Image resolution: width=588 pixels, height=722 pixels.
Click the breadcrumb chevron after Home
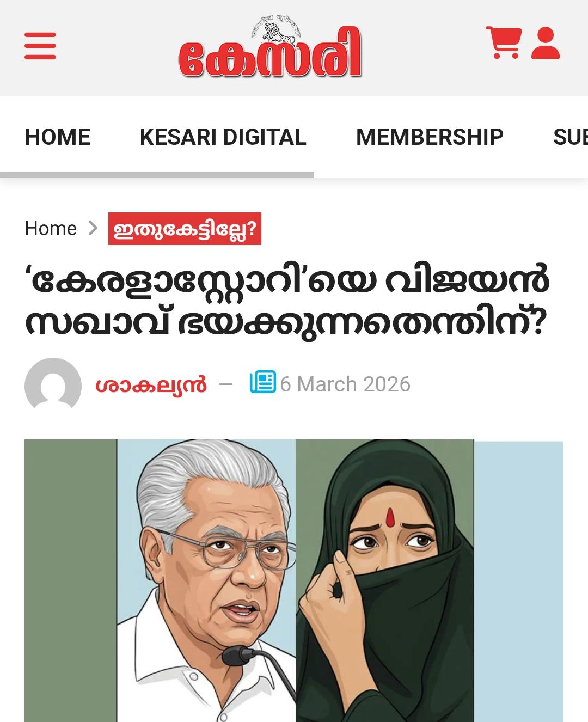[93, 228]
